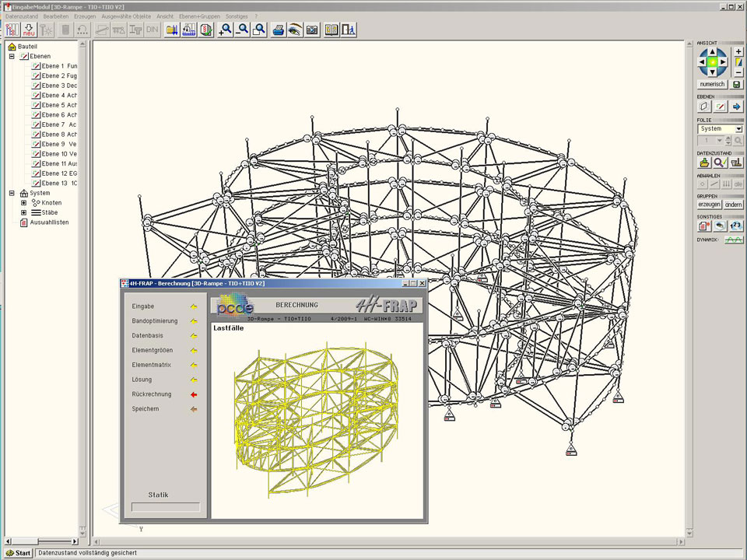The image size is (747, 560).
Task: Click the 'numerisch' button
Action: [x=712, y=84]
